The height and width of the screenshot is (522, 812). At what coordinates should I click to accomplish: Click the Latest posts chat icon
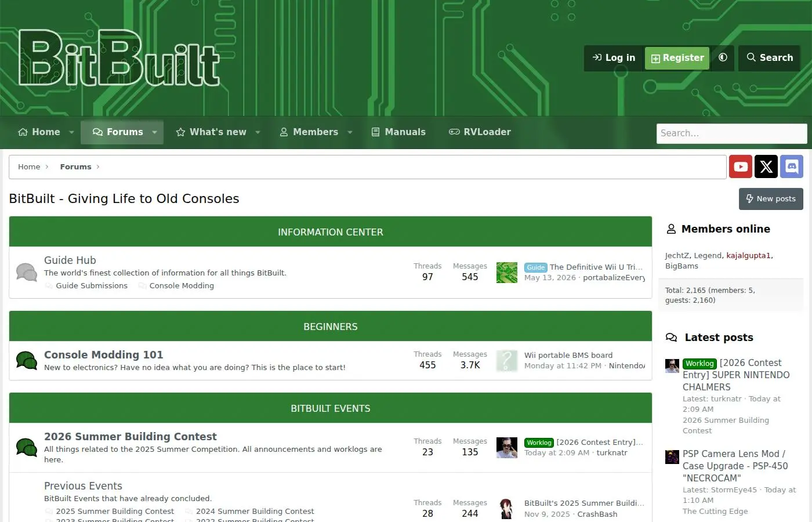(672, 338)
